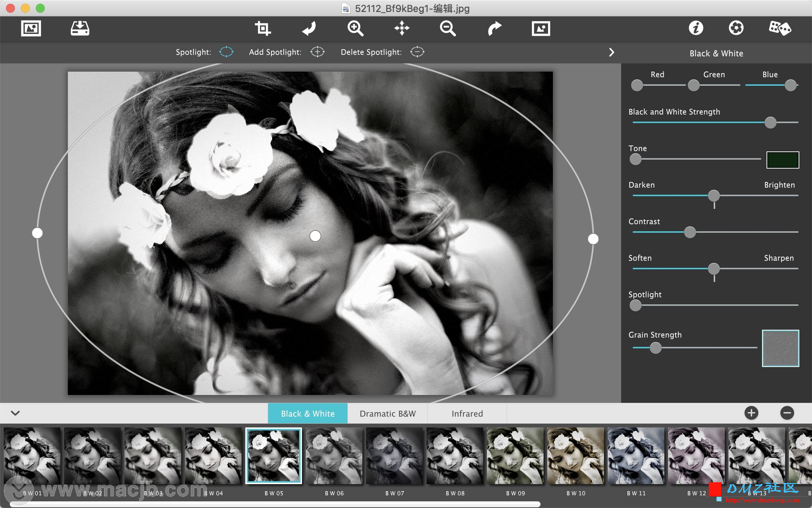Switch to the Black & White tab
This screenshot has width=812, height=508.
coord(308,414)
